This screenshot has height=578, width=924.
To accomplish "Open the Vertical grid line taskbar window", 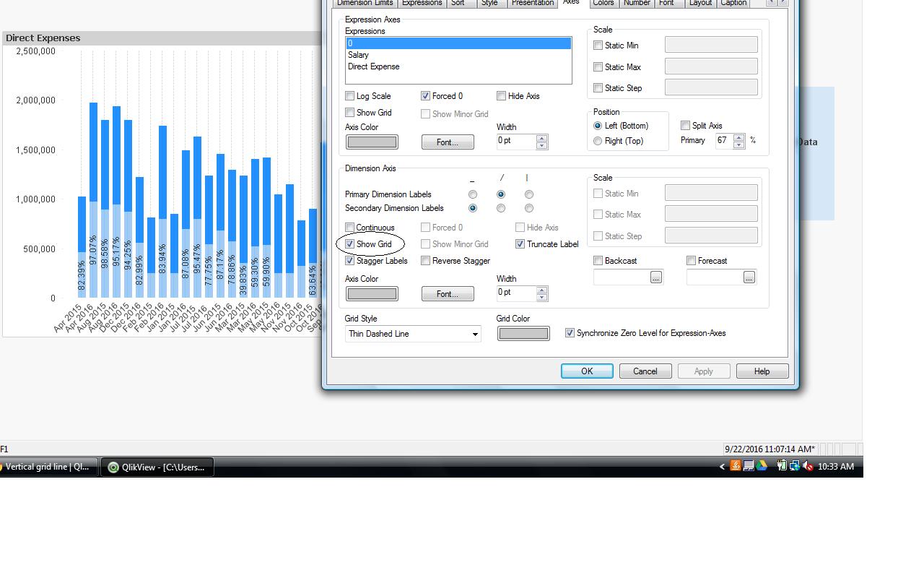I will tap(48, 467).
